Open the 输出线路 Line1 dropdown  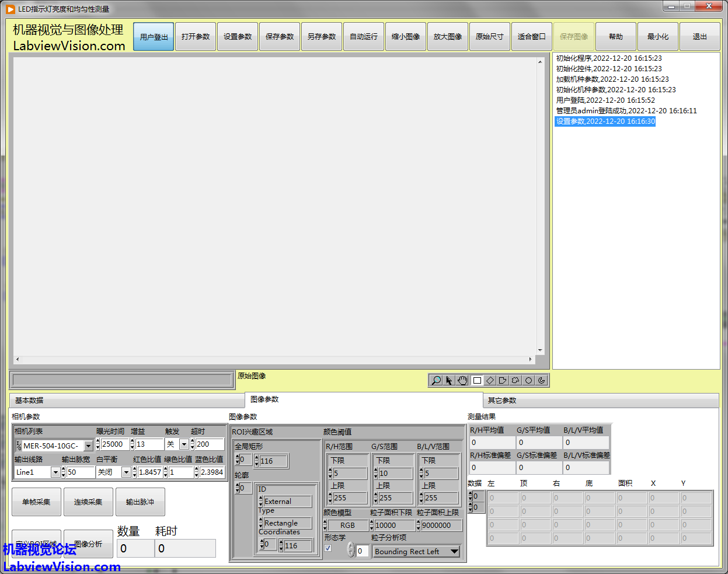point(55,472)
